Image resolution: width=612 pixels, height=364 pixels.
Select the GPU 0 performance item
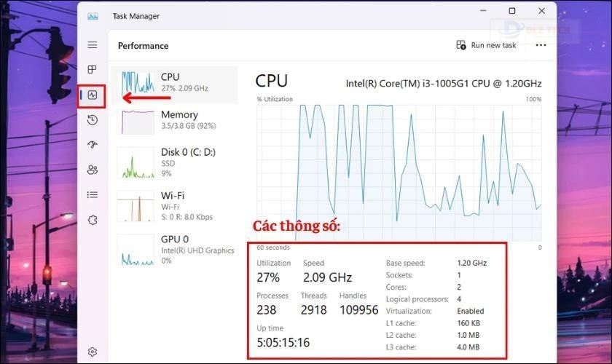coord(174,250)
